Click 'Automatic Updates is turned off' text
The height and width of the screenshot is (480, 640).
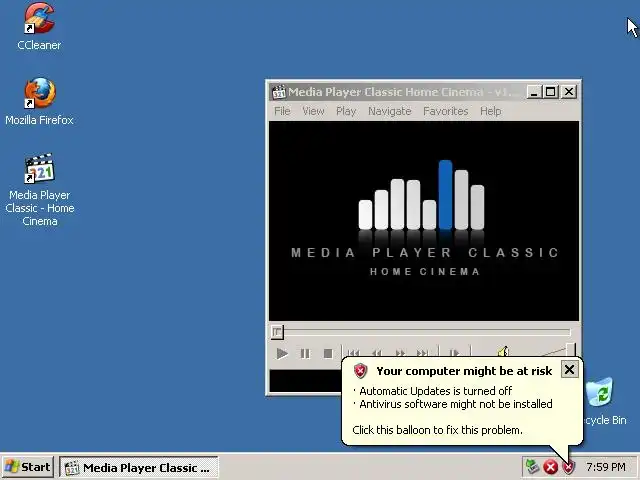[x=436, y=391]
